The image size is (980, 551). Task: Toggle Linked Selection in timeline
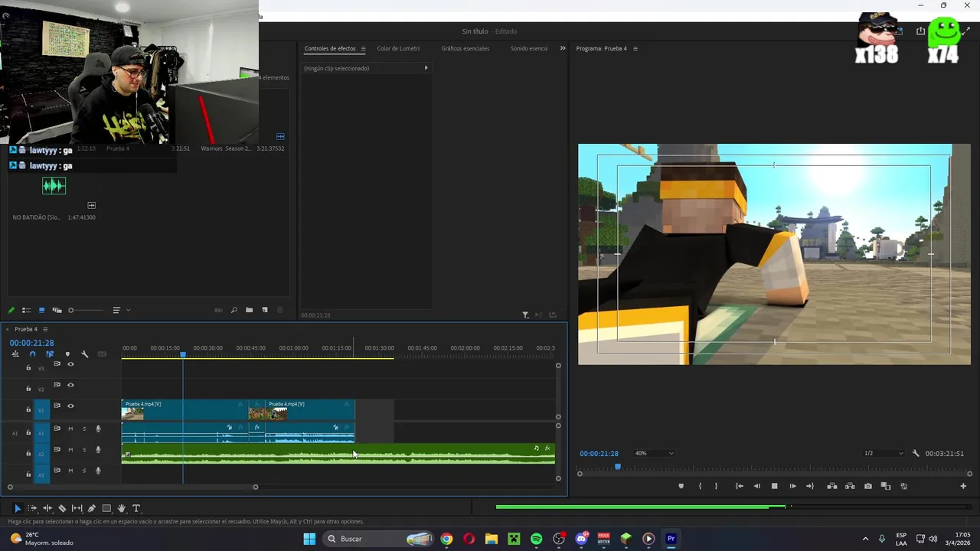pyautogui.click(x=50, y=354)
